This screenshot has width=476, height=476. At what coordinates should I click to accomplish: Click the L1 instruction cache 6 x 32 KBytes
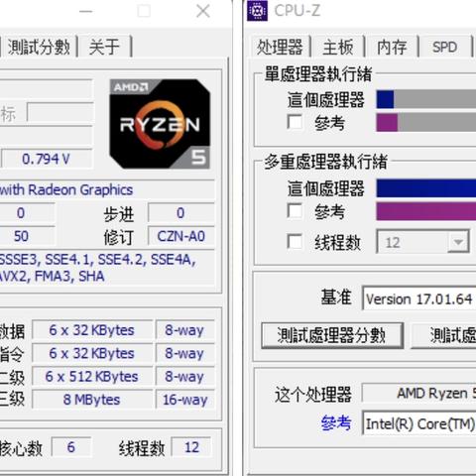click(x=92, y=353)
